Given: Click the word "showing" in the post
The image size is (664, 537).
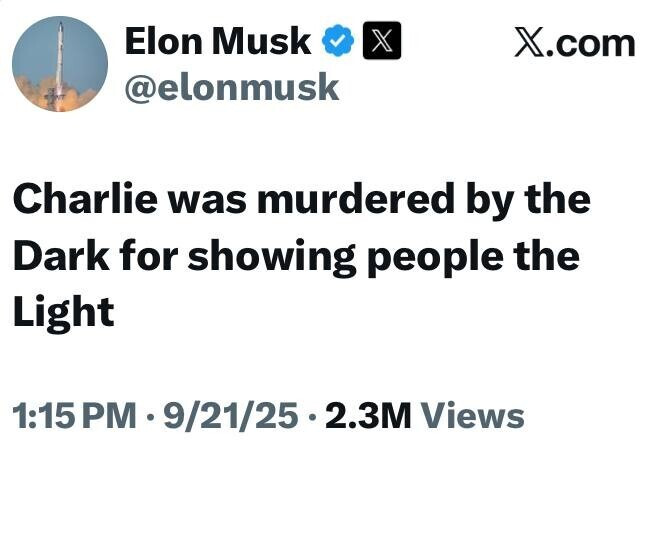Looking at the screenshot, I should [261, 257].
